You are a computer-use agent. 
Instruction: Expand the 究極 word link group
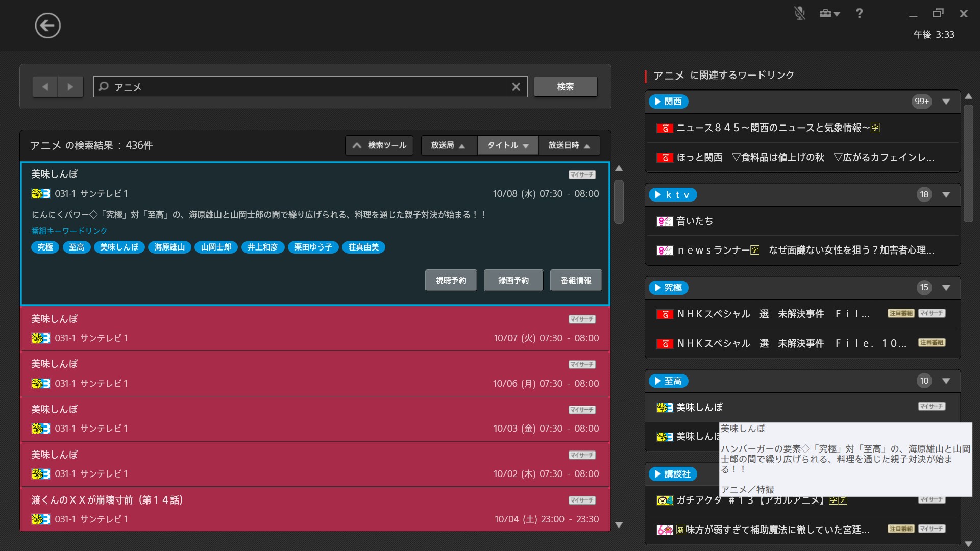946,288
